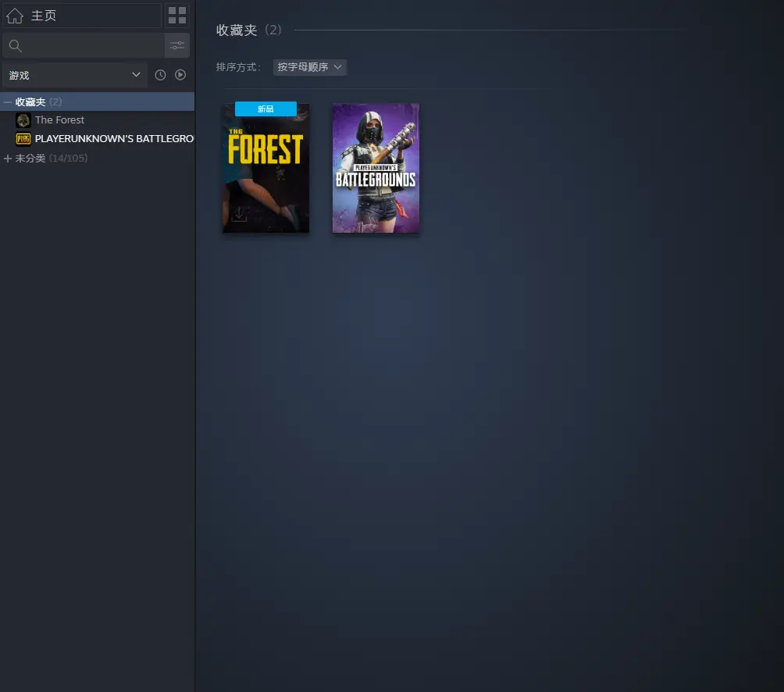The width and height of the screenshot is (784, 692).
Task: Switch to the grid collections view icon
Action: [177, 16]
